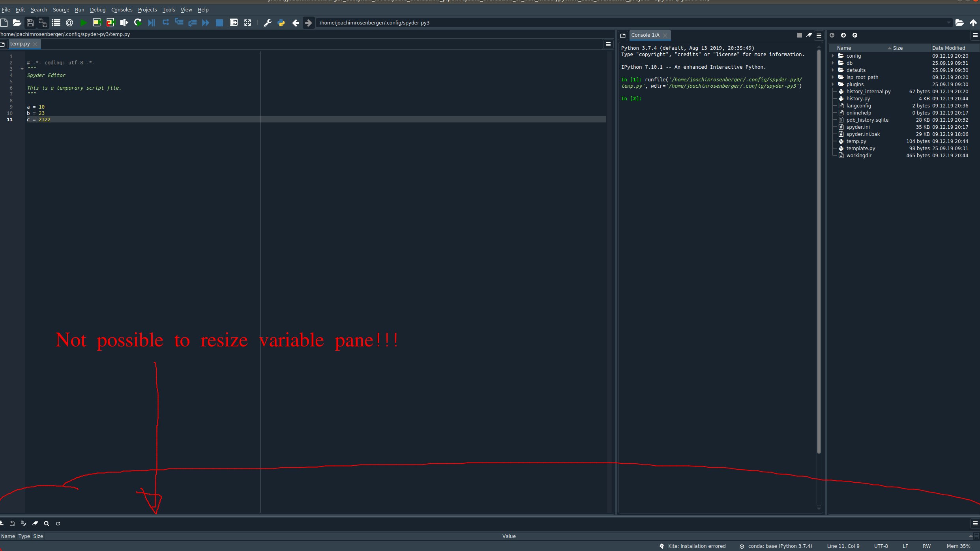Select the temp.py file in file explorer
Image resolution: width=980 pixels, height=551 pixels.
pyautogui.click(x=856, y=141)
